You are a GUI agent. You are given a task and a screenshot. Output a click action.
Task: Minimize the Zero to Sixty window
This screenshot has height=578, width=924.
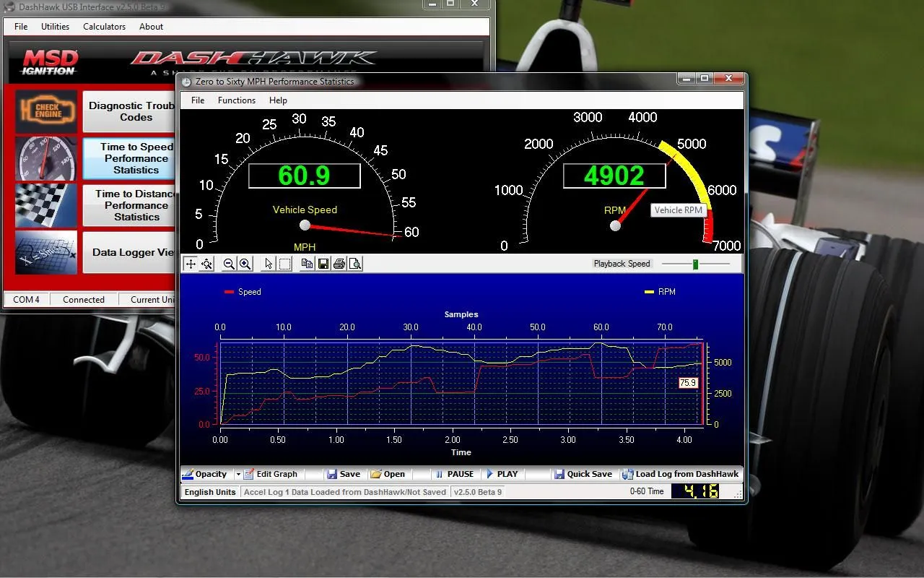point(687,78)
